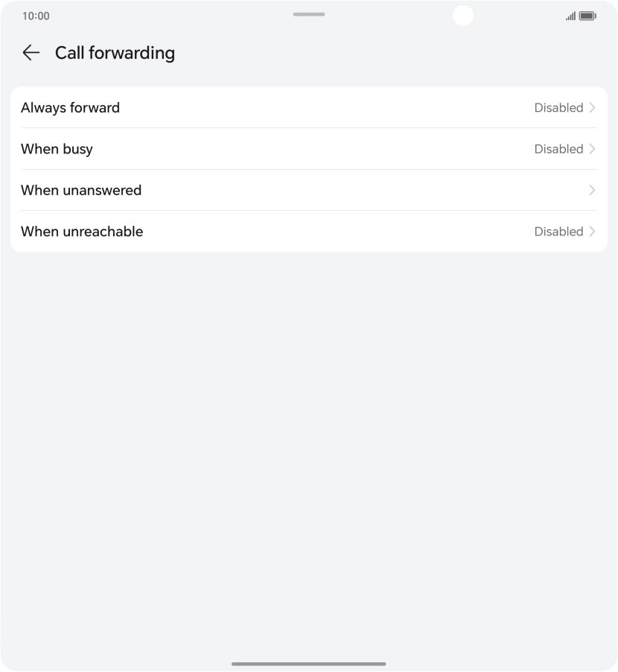
Task: Open the When busy setting
Action: tap(57, 149)
